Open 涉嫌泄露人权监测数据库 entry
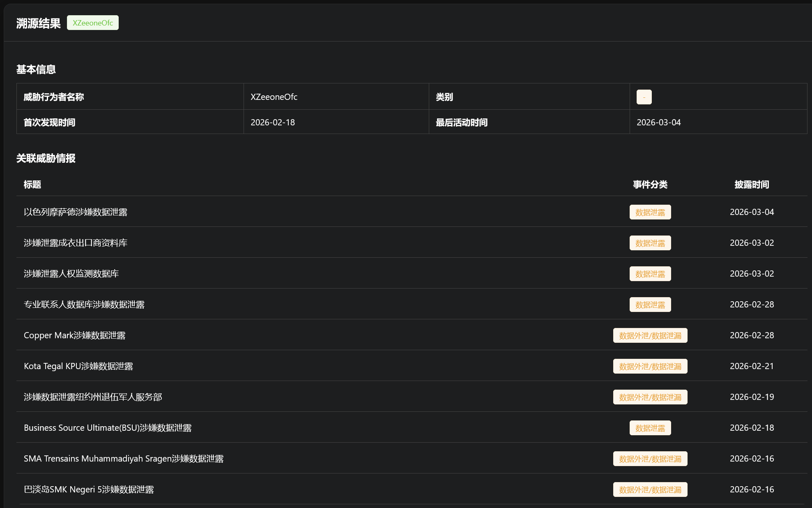Image resolution: width=812 pixels, height=508 pixels. point(71,274)
